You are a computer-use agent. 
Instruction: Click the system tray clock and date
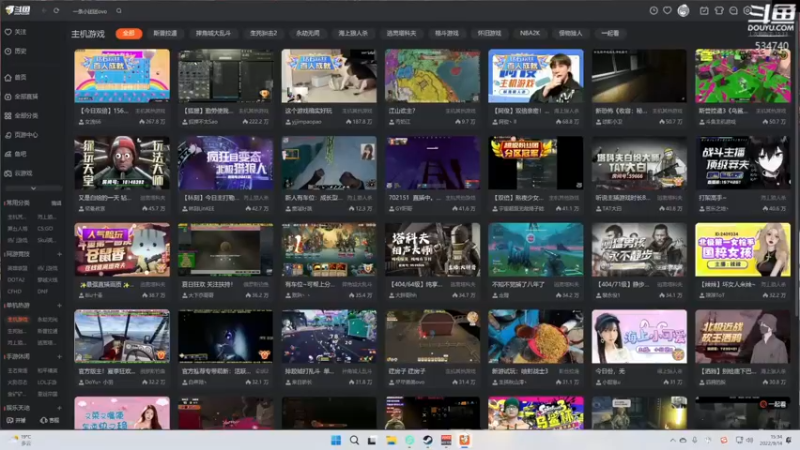tap(771, 440)
